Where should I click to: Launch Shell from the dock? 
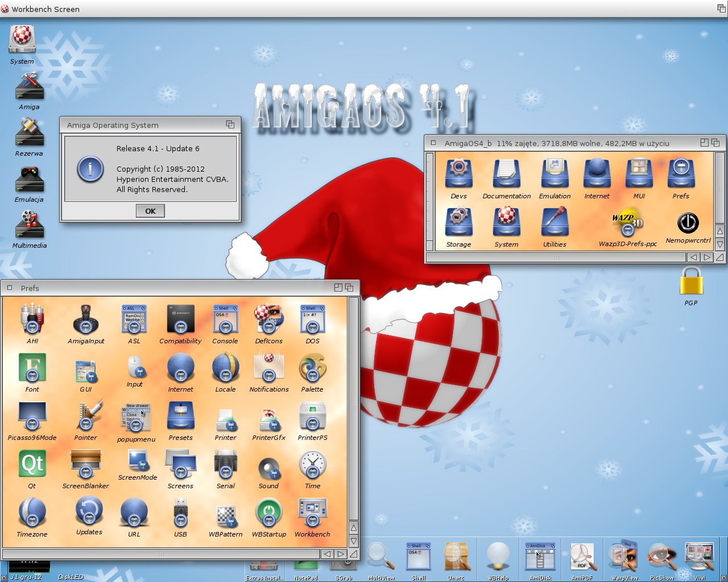click(x=418, y=556)
